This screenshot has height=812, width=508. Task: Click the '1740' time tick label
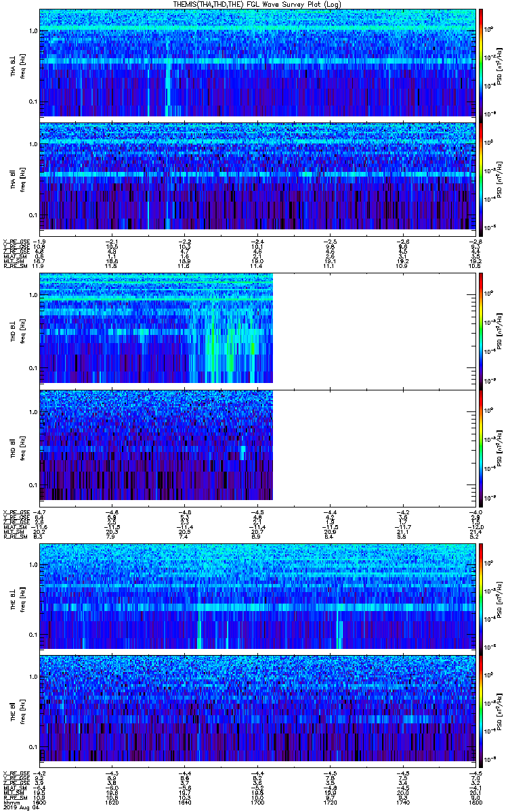402,803
